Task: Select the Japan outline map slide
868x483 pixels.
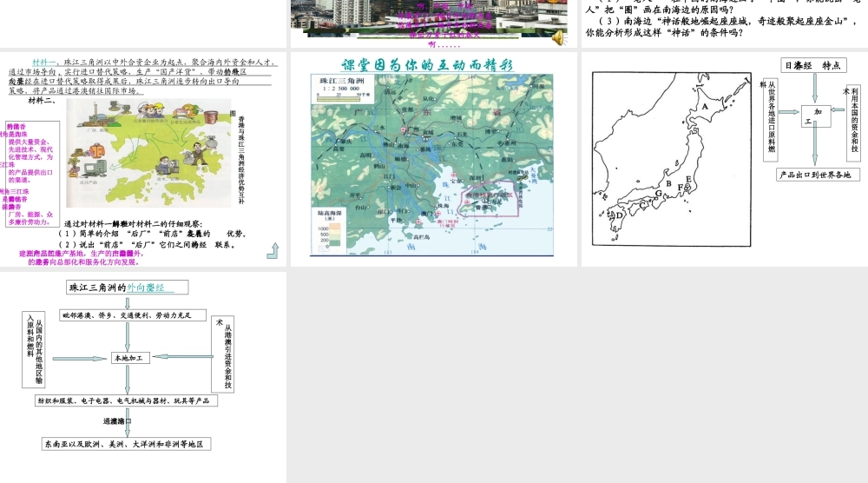Action: (x=724, y=159)
